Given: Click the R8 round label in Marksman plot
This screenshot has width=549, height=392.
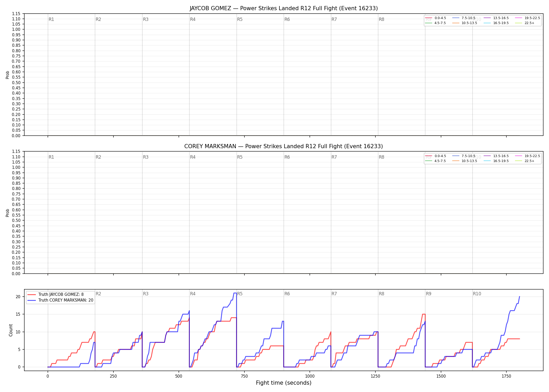Looking at the screenshot, I should click(381, 157).
